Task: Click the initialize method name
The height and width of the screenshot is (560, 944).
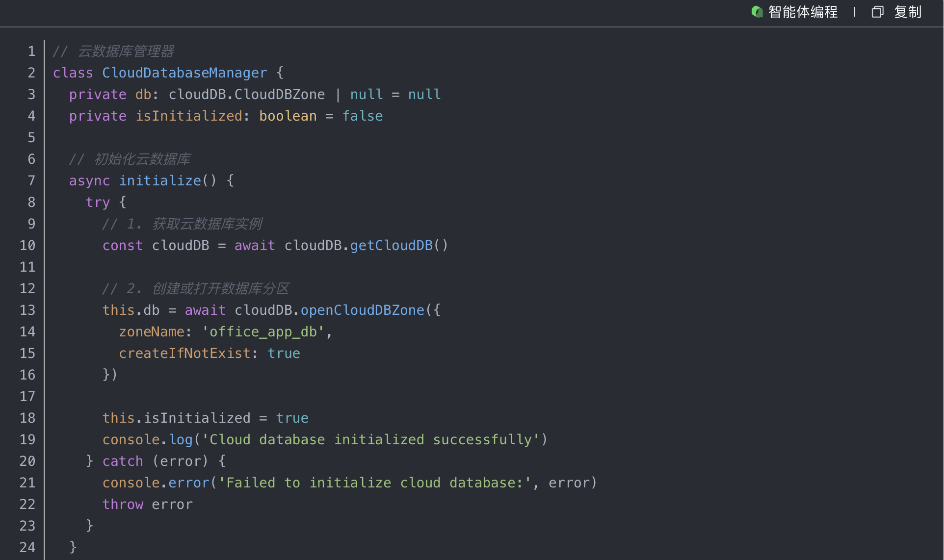Action: coord(160,181)
